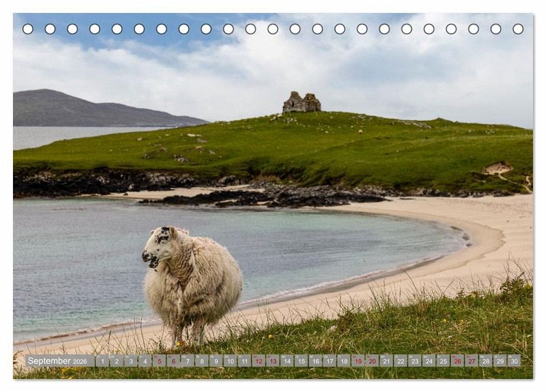Pick day 16 on the calendar strip
Screen dimensions: 546x392
pyautogui.click(x=315, y=361)
